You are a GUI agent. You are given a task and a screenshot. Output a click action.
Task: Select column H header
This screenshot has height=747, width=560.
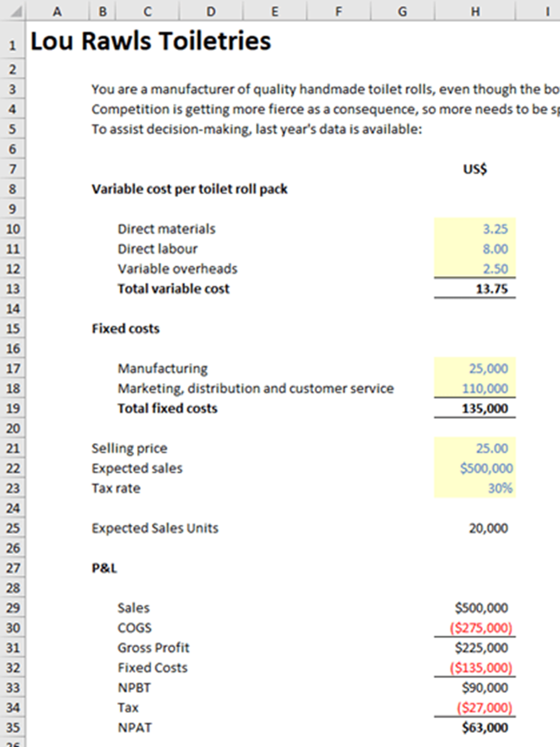click(x=475, y=12)
